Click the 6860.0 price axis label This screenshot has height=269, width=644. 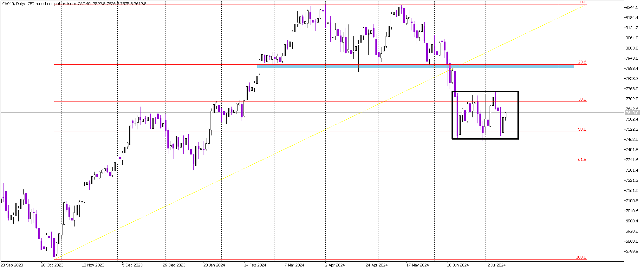click(632, 241)
